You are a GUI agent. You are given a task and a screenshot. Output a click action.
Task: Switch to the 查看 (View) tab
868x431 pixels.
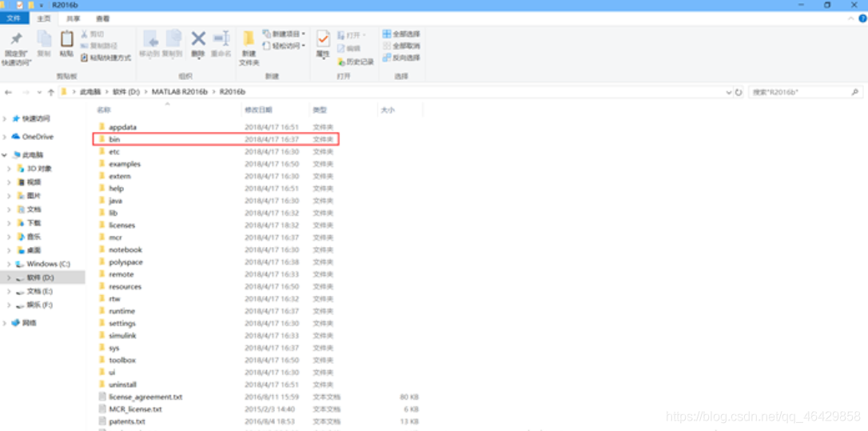pos(102,19)
